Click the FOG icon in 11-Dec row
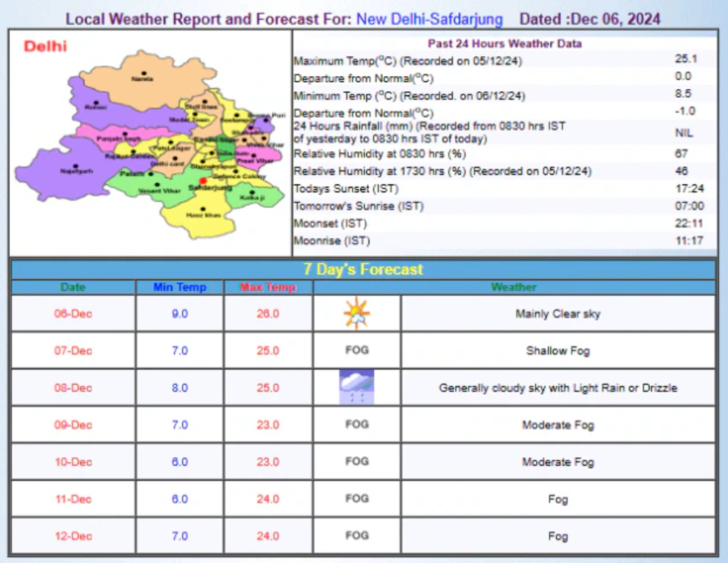 tap(357, 498)
